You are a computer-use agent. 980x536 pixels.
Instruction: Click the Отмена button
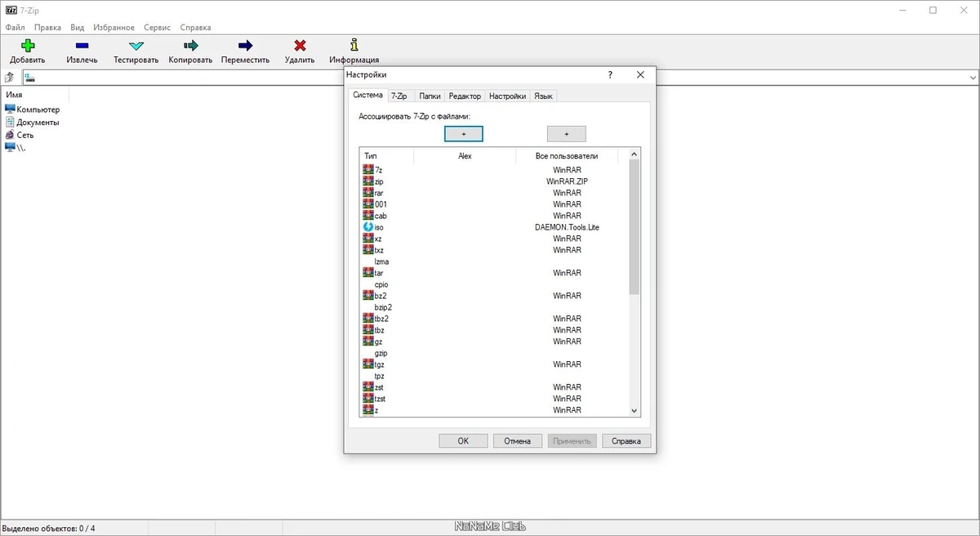pos(517,441)
